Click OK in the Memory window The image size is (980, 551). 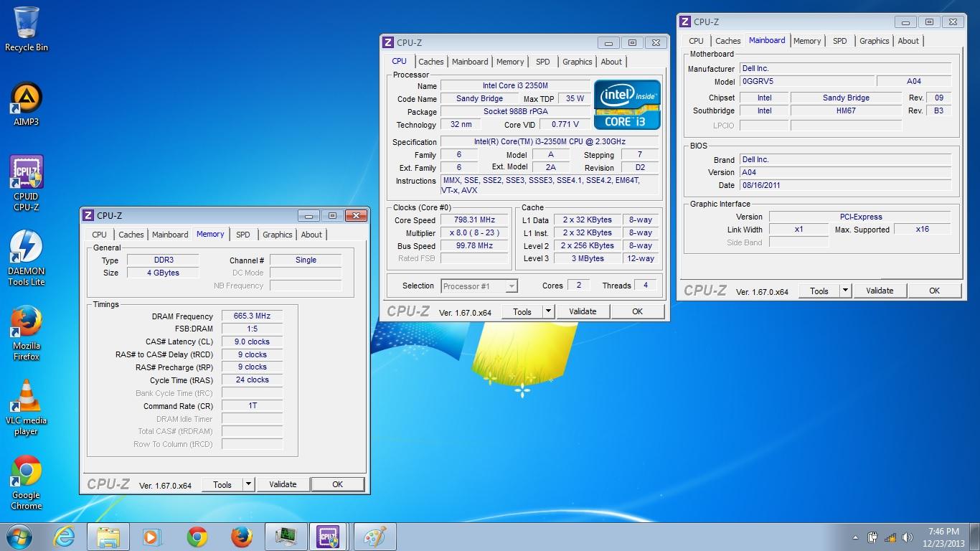(338, 484)
